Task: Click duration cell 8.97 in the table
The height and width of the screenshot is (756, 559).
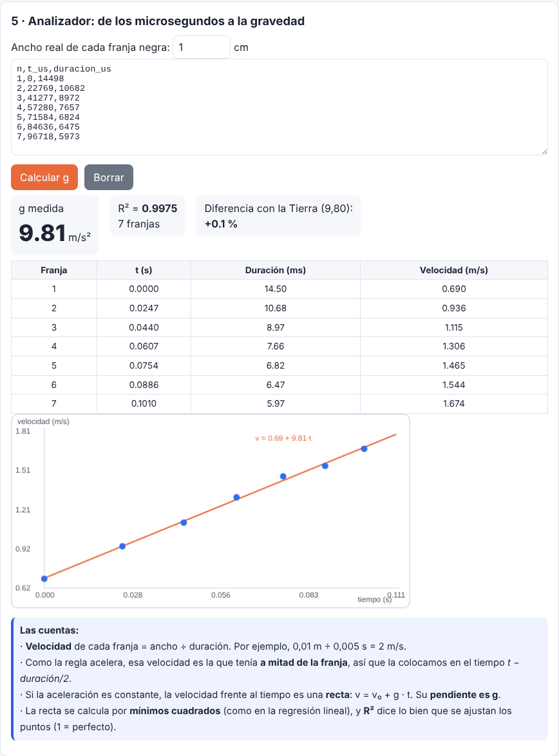Action: [276, 327]
